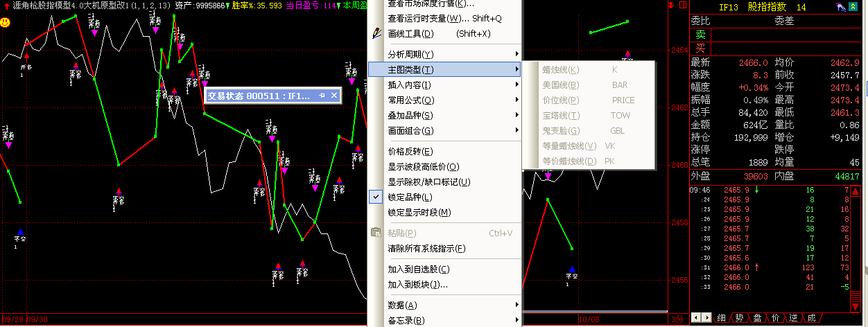
Task: Expand 数据(A) submenu
Action: (445, 306)
